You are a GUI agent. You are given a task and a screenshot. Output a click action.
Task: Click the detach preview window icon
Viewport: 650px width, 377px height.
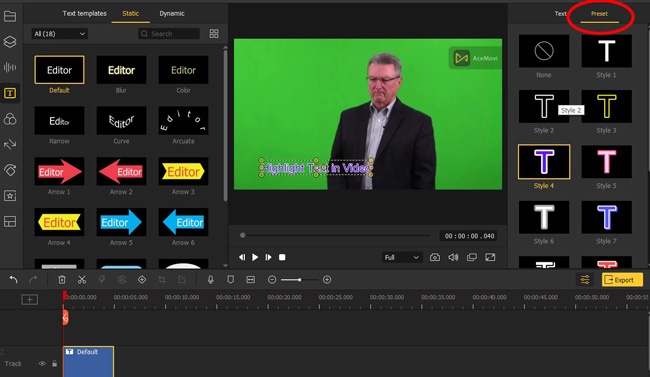(x=472, y=258)
